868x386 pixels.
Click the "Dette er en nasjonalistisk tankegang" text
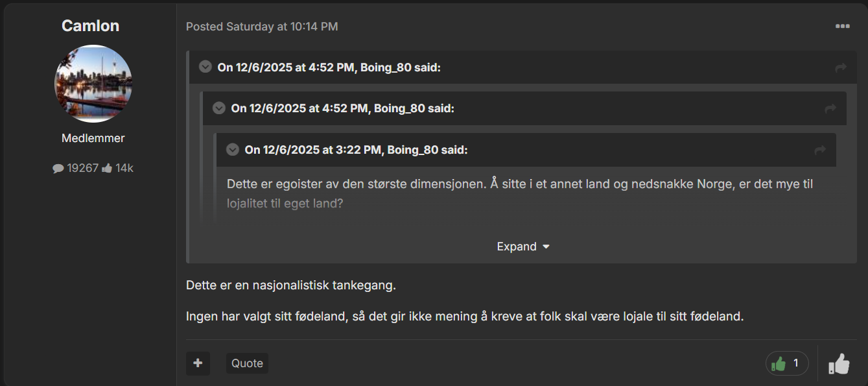[x=290, y=285]
